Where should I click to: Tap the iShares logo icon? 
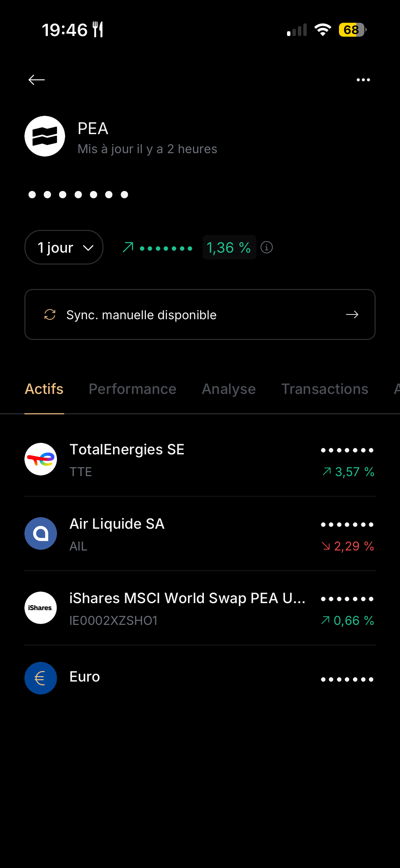tap(41, 608)
